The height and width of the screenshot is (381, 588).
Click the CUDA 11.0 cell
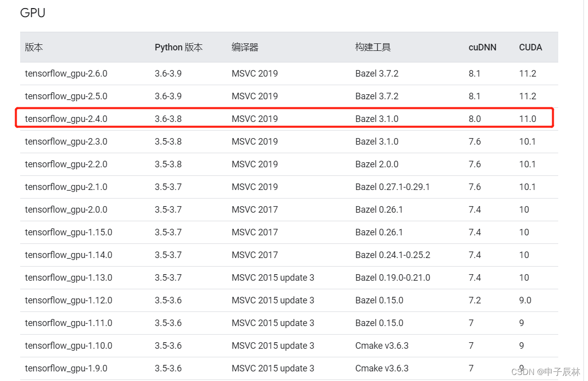527,119
